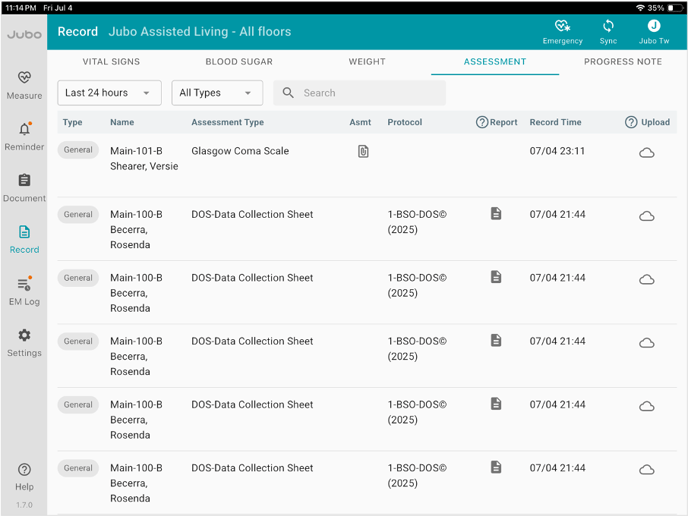Open the Glasgow Coma Scale assessment icon
The image size is (688, 516).
point(363,151)
